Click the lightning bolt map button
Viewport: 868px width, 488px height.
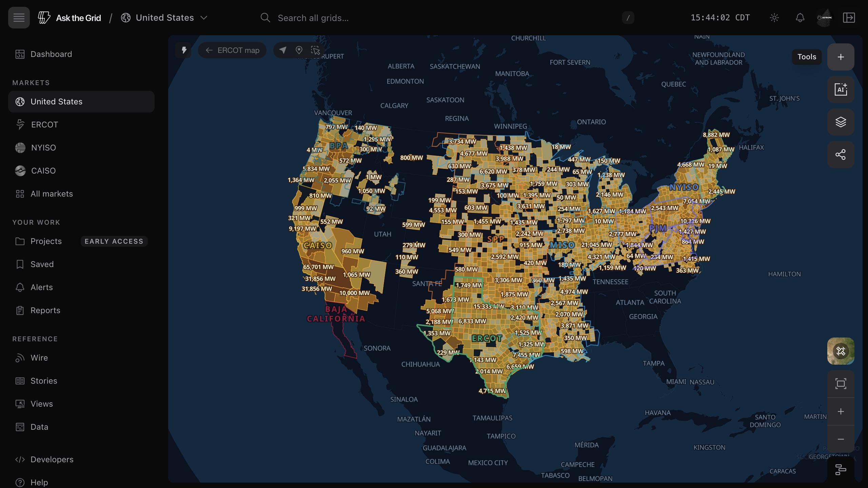click(x=184, y=50)
